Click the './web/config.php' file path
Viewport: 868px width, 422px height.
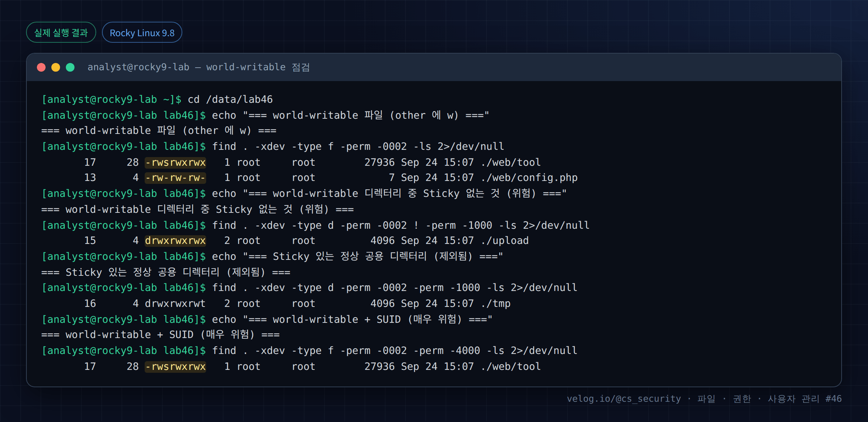point(529,178)
